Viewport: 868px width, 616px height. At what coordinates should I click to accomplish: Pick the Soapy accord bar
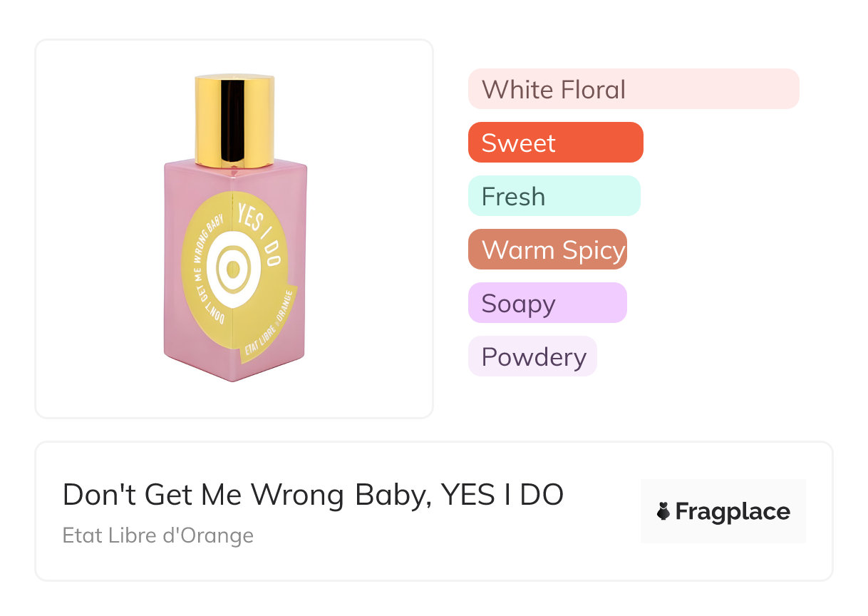[547, 303]
